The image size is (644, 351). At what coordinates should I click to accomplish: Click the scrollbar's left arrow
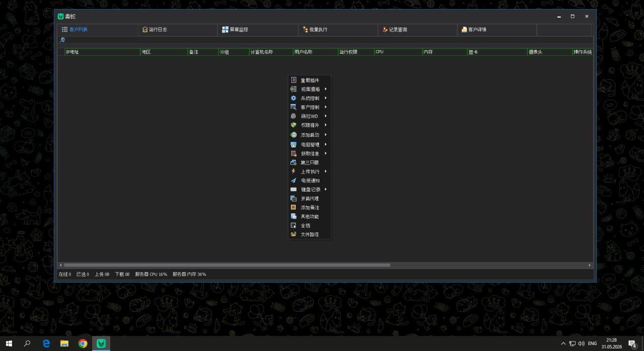pos(61,265)
